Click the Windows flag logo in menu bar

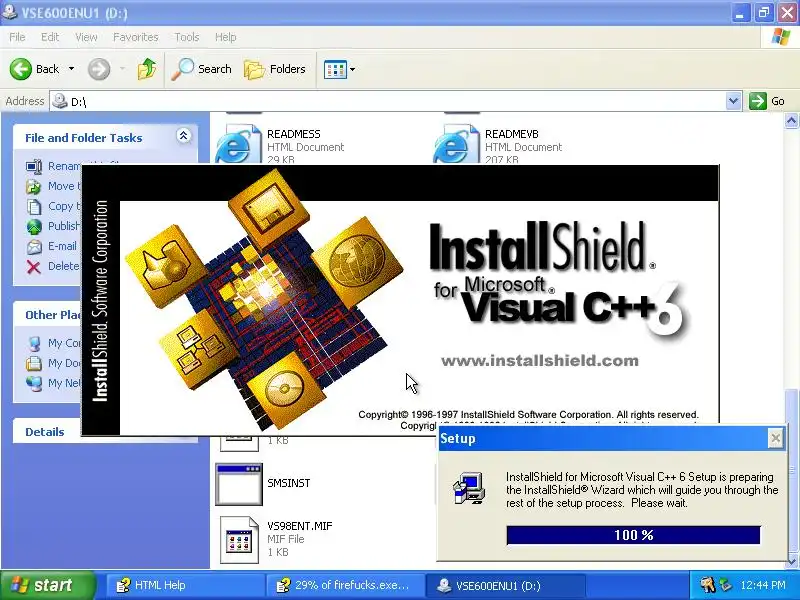781,37
